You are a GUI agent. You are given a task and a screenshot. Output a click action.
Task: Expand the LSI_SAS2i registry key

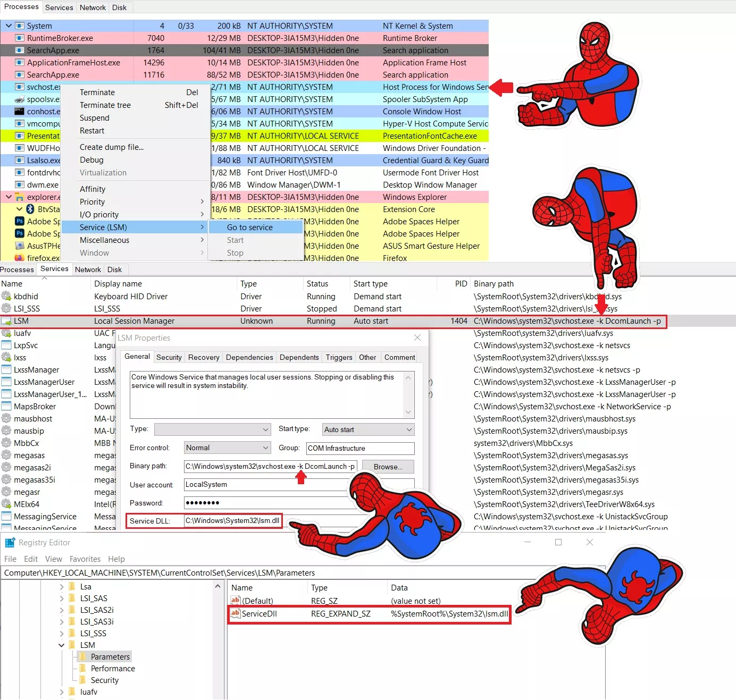pyautogui.click(x=62, y=610)
